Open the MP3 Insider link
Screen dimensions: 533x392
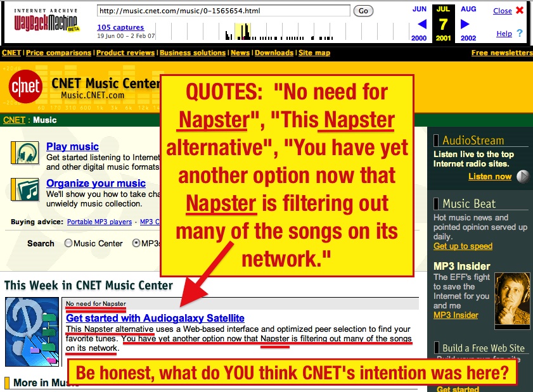pyautogui.click(x=456, y=315)
